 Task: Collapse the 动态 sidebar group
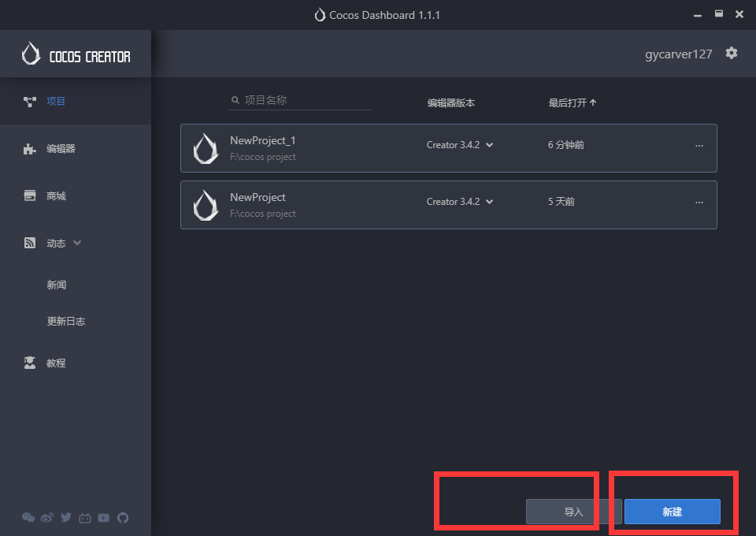click(x=77, y=243)
